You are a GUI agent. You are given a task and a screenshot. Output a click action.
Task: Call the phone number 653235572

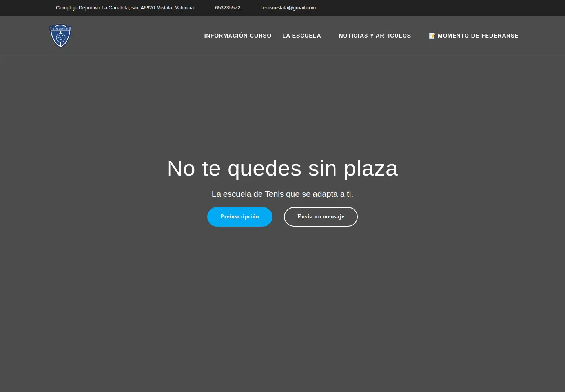pos(228,8)
